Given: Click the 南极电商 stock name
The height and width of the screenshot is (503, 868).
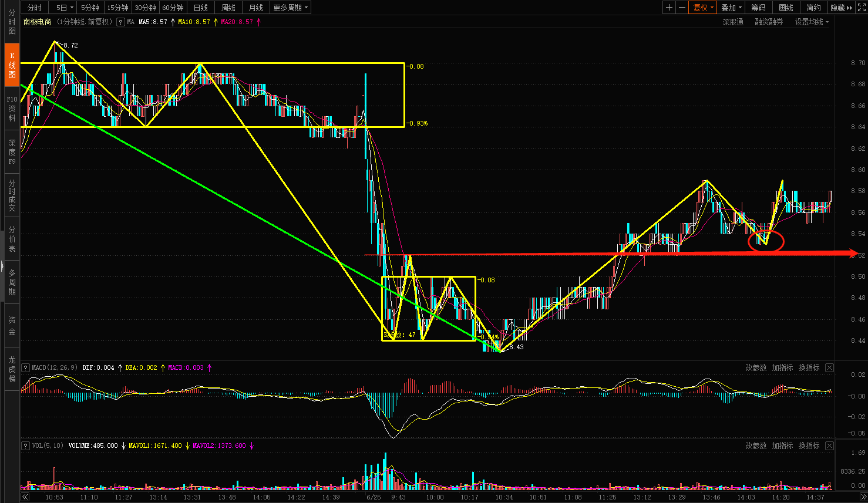Looking at the screenshot, I should (x=37, y=22).
